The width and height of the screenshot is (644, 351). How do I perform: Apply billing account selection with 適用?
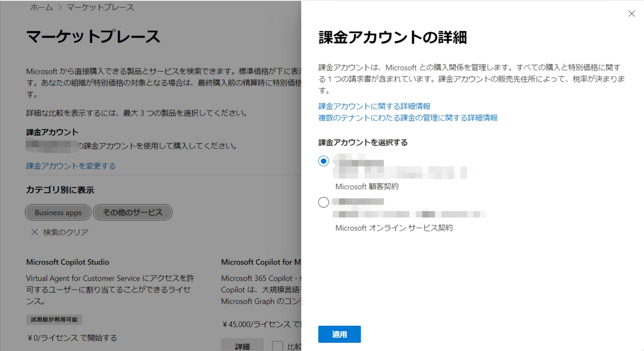pos(339,334)
